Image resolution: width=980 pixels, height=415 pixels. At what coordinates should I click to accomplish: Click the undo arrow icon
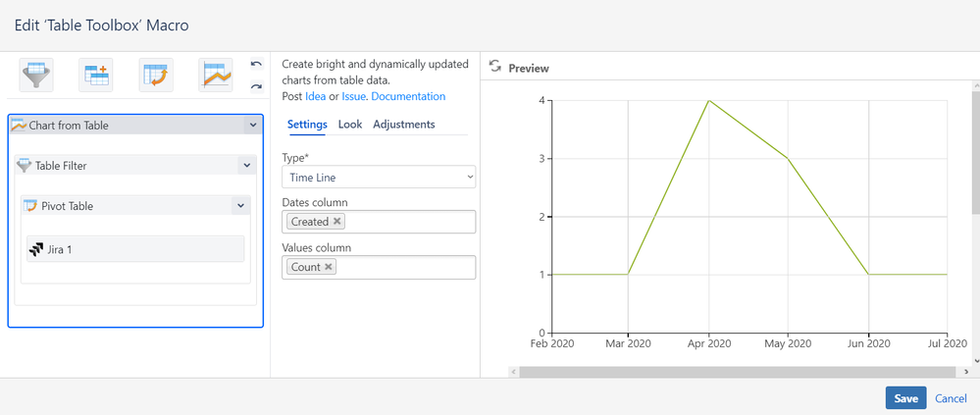click(256, 65)
